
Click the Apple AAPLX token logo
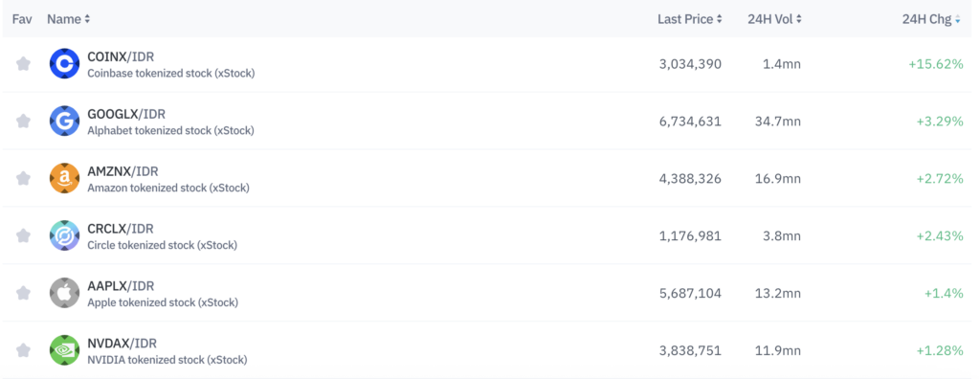(64, 293)
